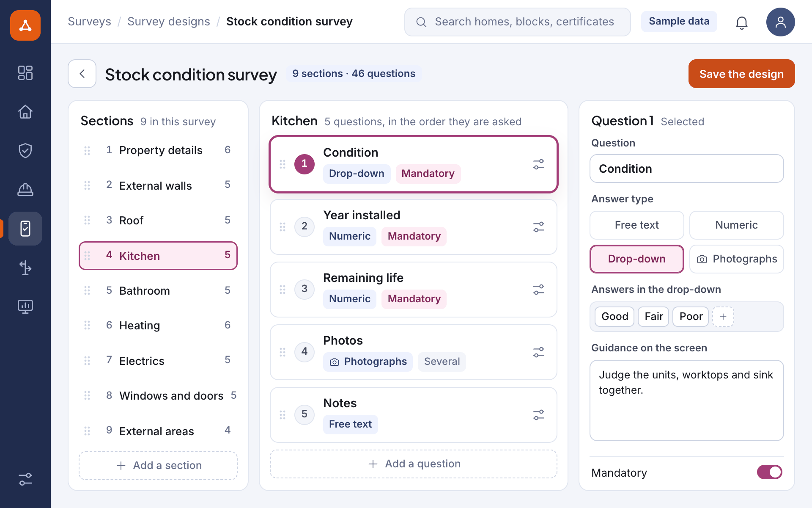Viewport: 812px width, 508px height.
Task: Edit the Question name field showing Condition
Action: (687, 168)
